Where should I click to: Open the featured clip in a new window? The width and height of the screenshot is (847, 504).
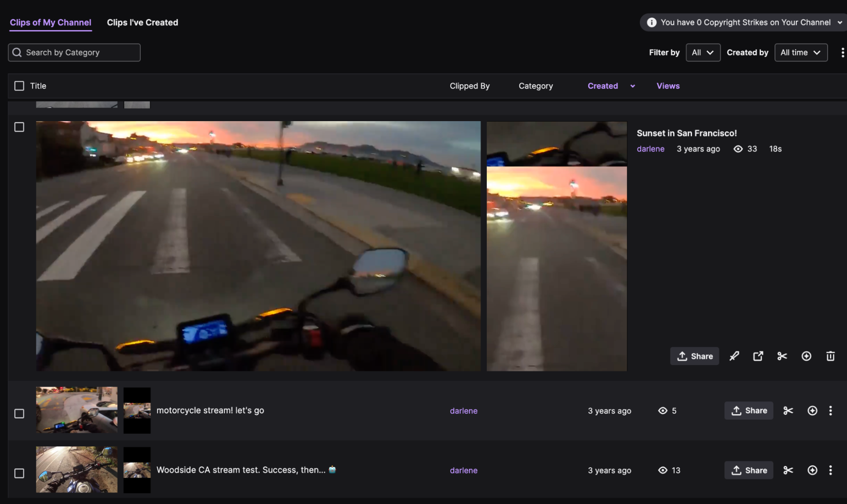point(758,356)
